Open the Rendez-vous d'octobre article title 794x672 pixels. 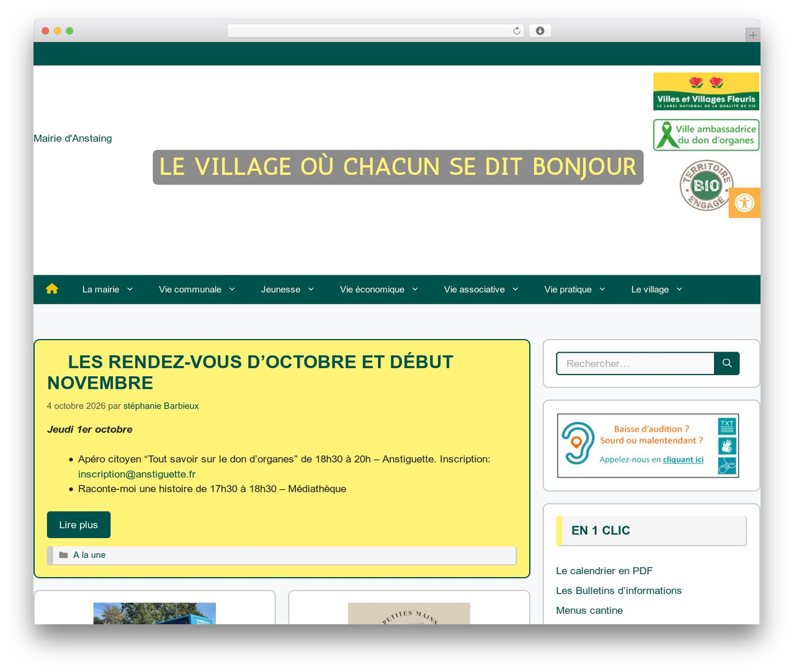(251, 372)
